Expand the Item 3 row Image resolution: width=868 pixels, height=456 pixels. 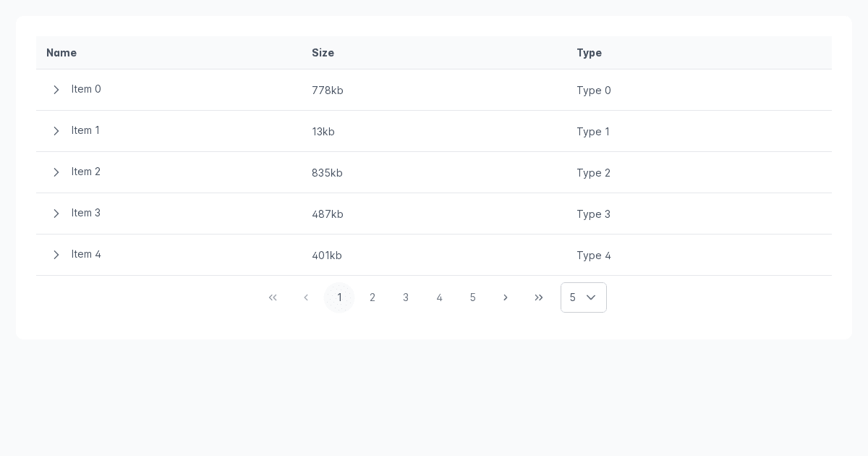(x=56, y=214)
